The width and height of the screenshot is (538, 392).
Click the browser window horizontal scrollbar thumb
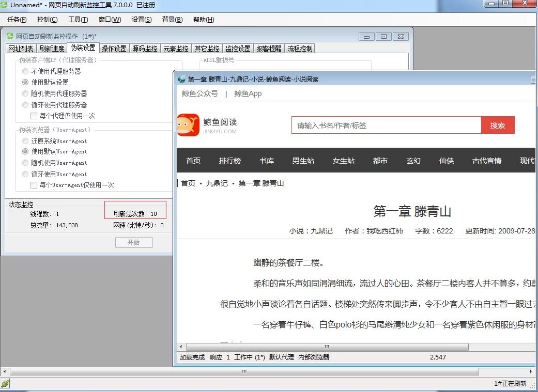coord(327,347)
